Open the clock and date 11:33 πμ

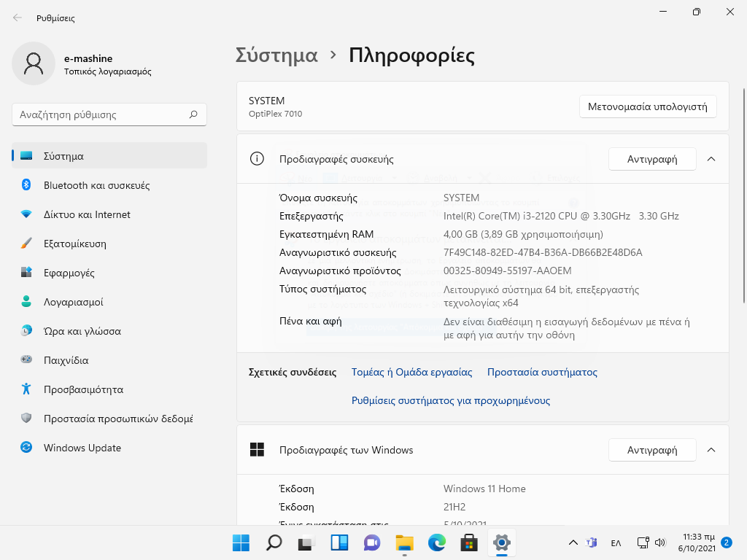click(x=697, y=542)
